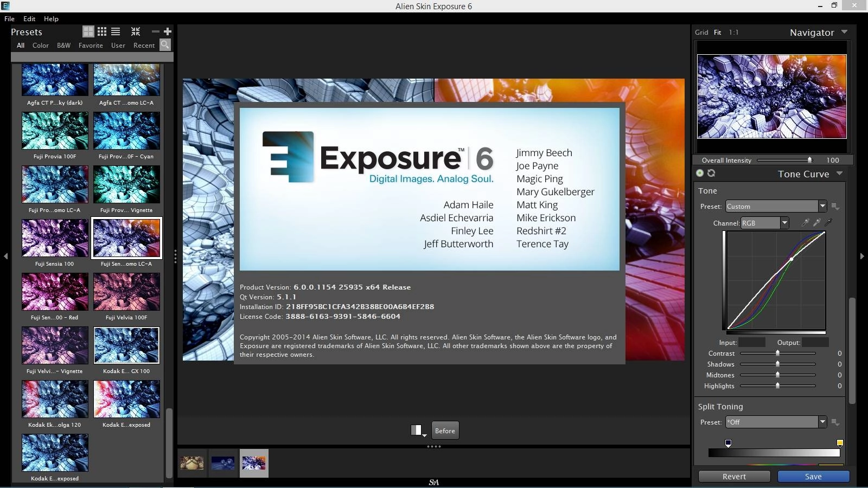The width and height of the screenshot is (868, 488).
Task: Open first filmstrip image thumbnail
Action: point(192,463)
